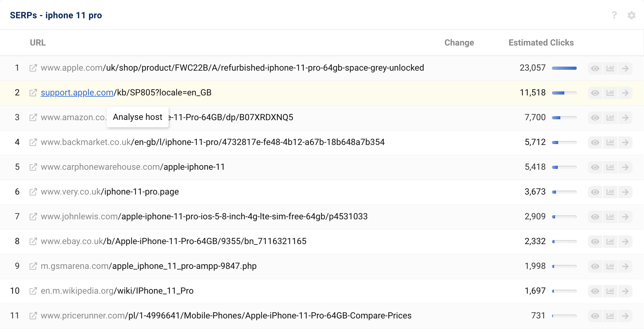The width and height of the screenshot is (644, 333).
Task: Click arrow icon for support.apple.com row
Action: point(625,93)
